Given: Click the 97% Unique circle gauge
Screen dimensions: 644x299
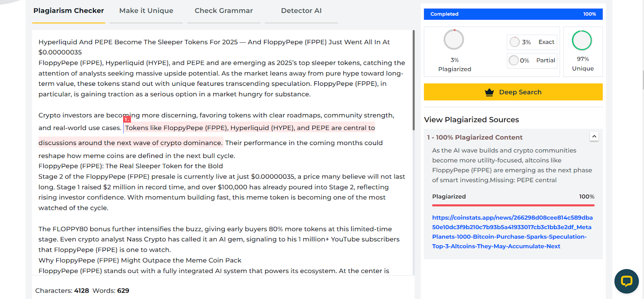Looking at the screenshot, I should pos(582,40).
